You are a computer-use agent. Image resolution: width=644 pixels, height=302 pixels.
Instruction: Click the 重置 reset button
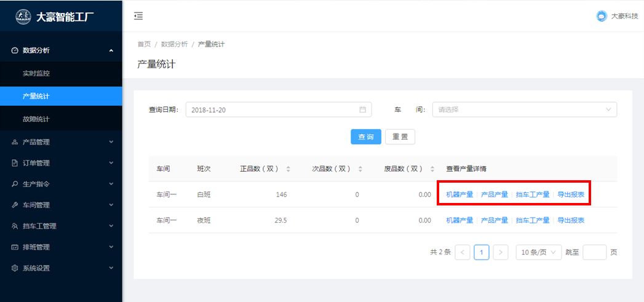[400, 137]
